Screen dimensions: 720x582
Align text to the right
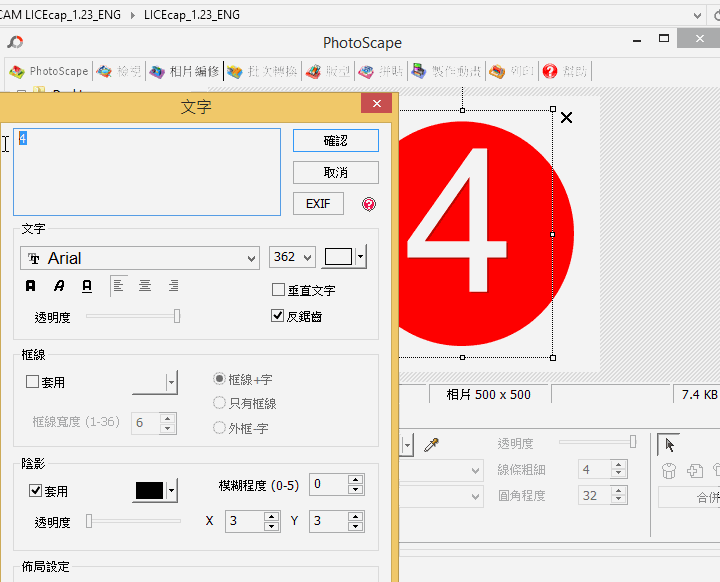(173, 286)
